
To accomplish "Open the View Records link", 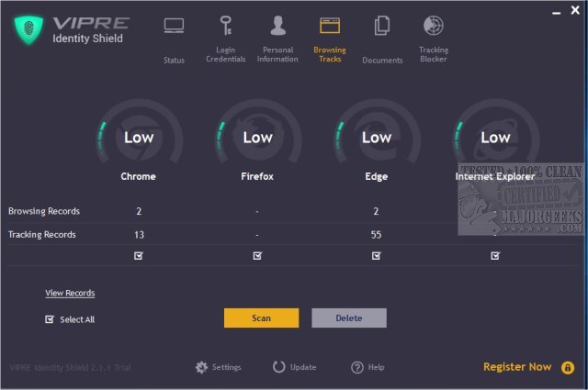I will pos(70,293).
